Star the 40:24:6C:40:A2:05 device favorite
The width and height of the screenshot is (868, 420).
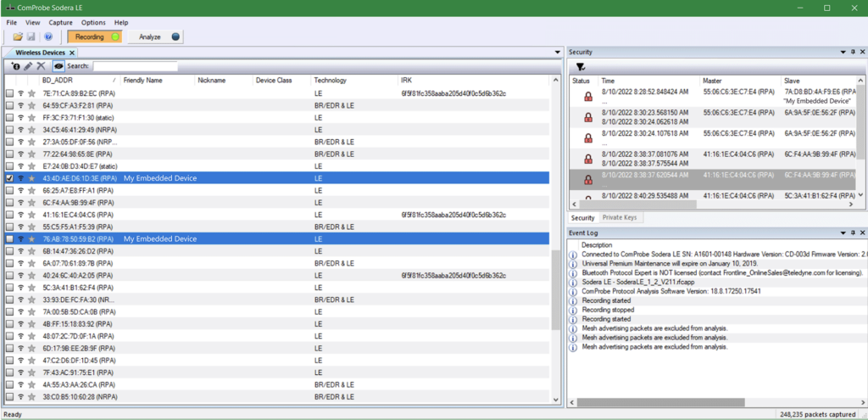(x=31, y=276)
